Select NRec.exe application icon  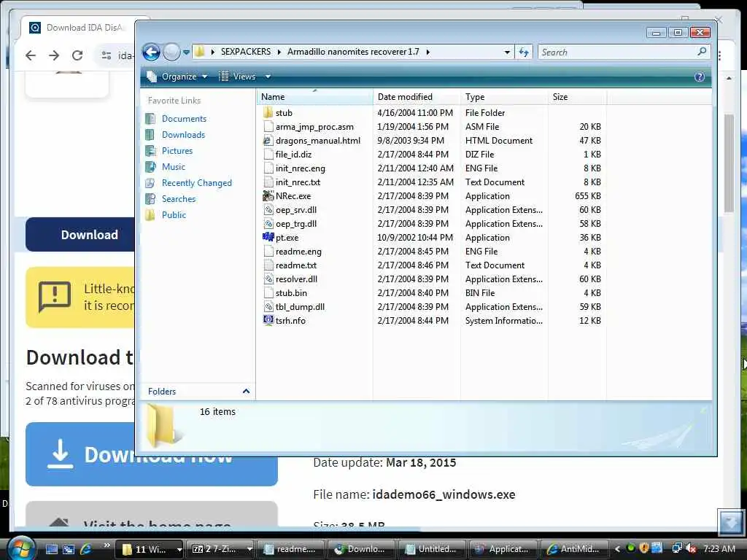point(268,195)
